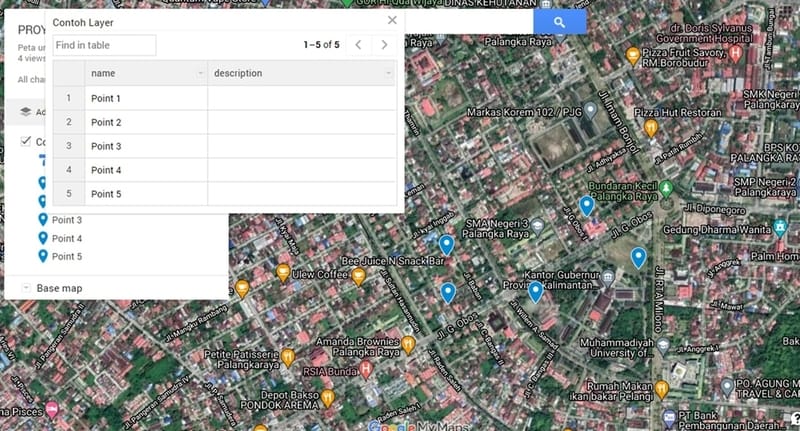Click the Amanda Brownies restaurant icon
The image size is (800, 431).
408,345
